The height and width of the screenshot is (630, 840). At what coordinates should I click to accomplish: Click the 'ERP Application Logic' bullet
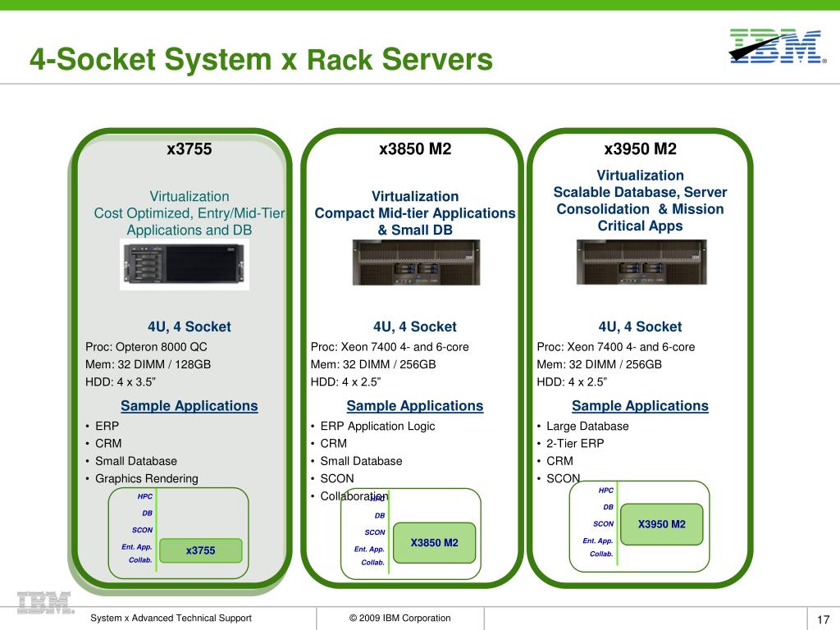(x=377, y=427)
